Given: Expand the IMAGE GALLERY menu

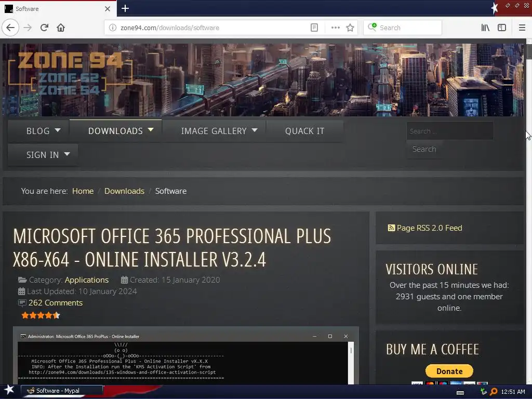Looking at the screenshot, I should (x=214, y=131).
